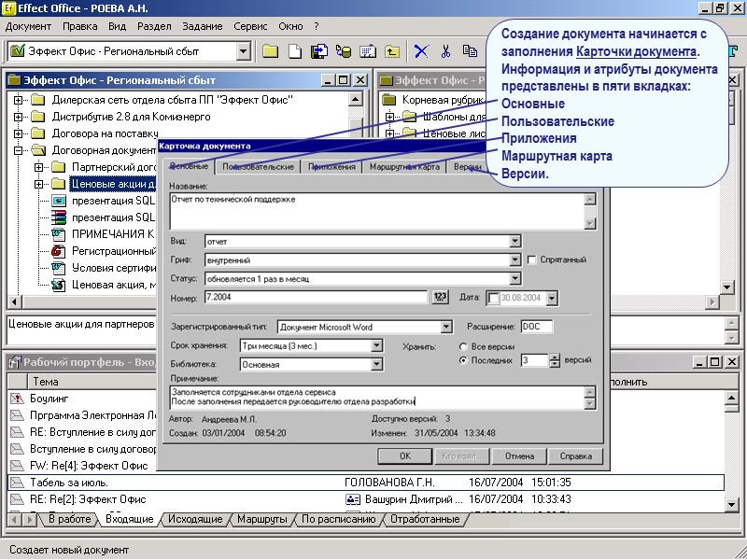Click the save-and-transfer floppy disk toolbar icon
Viewport: 747px width, 560px height.
tap(319, 51)
